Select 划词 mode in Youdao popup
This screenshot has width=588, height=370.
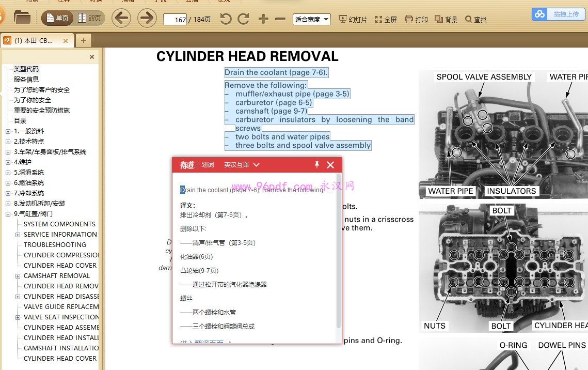coord(208,165)
